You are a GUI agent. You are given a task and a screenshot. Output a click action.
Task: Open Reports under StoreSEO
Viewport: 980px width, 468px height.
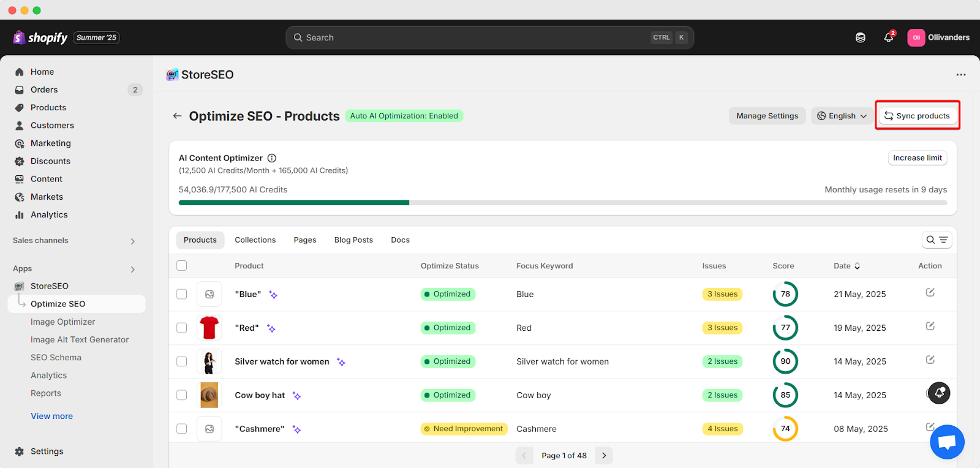pos(46,393)
